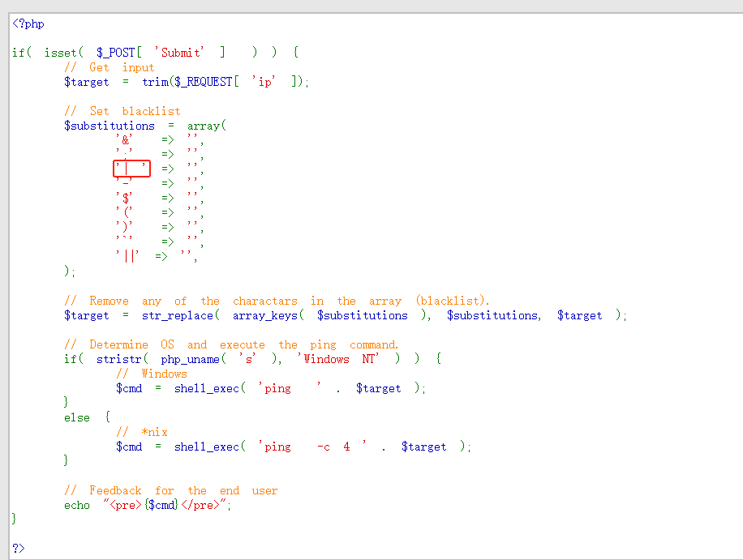Select the ')' blacklist key
Image resolution: width=743 pixels, height=560 pixels.
point(125,227)
